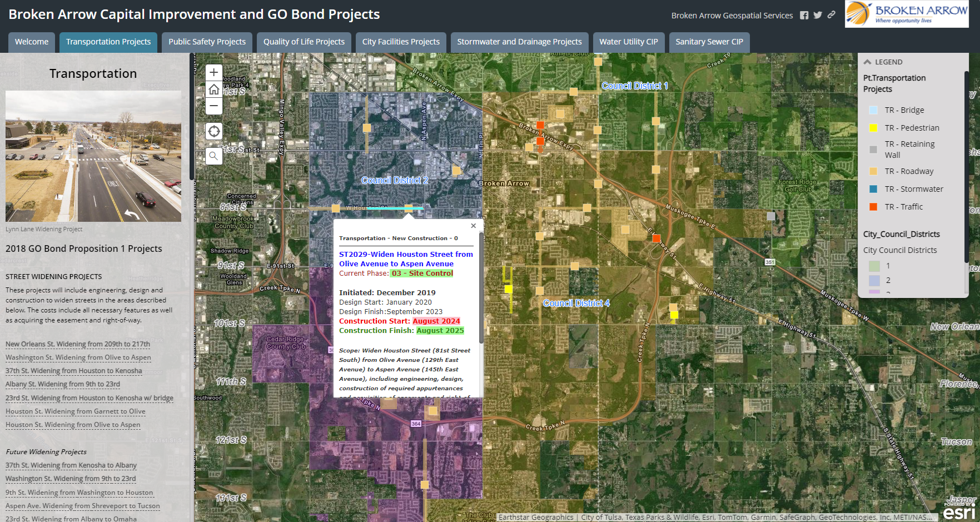Screen dimensions: 980x522
Task: Open the New Orleans St. Widening link
Action: pos(77,344)
